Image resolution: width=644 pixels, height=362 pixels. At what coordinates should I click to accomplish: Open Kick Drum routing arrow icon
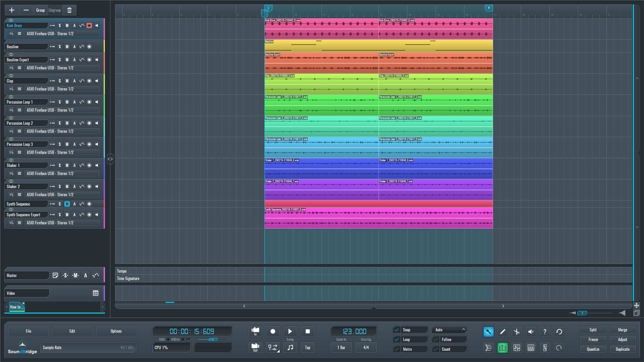click(52, 25)
